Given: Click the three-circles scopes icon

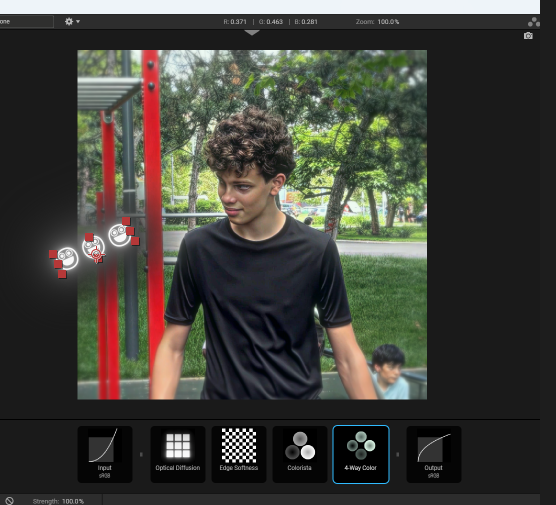Looking at the screenshot, I should (534, 22).
